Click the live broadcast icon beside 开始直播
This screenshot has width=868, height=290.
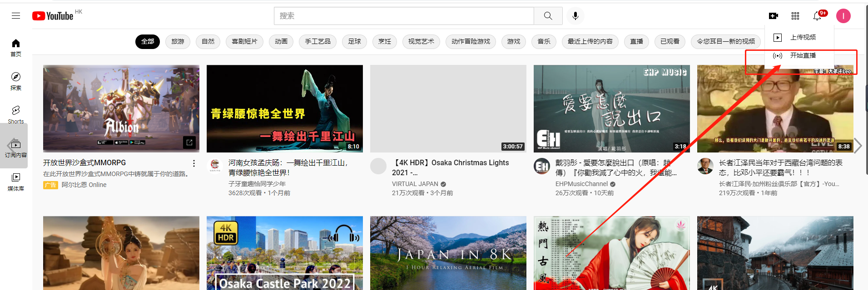(x=778, y=56)
